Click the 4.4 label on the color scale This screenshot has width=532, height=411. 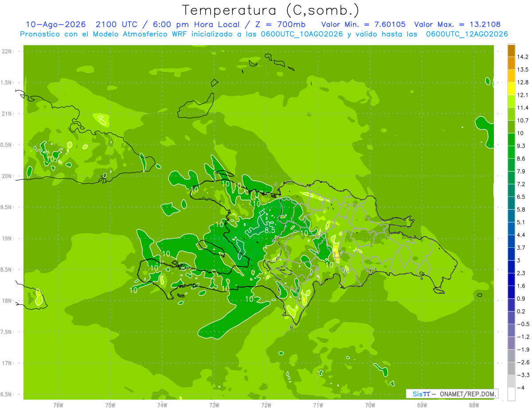(521, 235)
